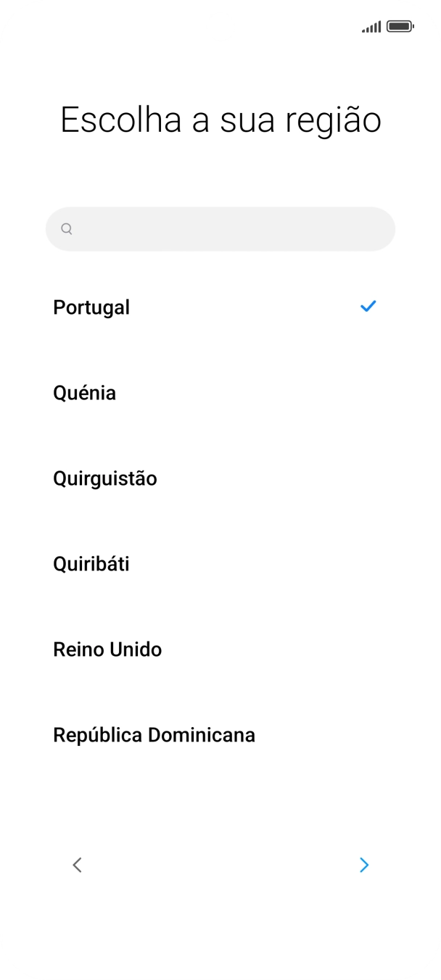441x980 pixels.
Task: Choose Reino Unido from the region list
Action: [x=107, y=649]
